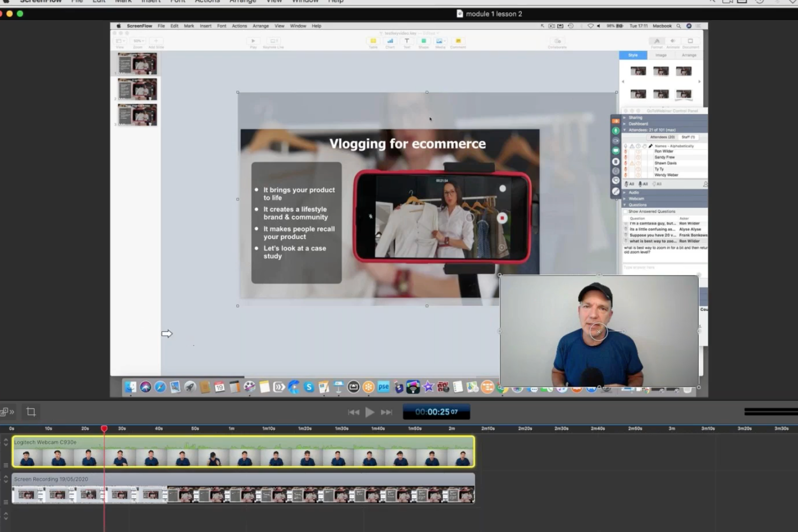Open the Mark menu in recorded menu bar
Screen dimensions: 798x532
(189, 26)
